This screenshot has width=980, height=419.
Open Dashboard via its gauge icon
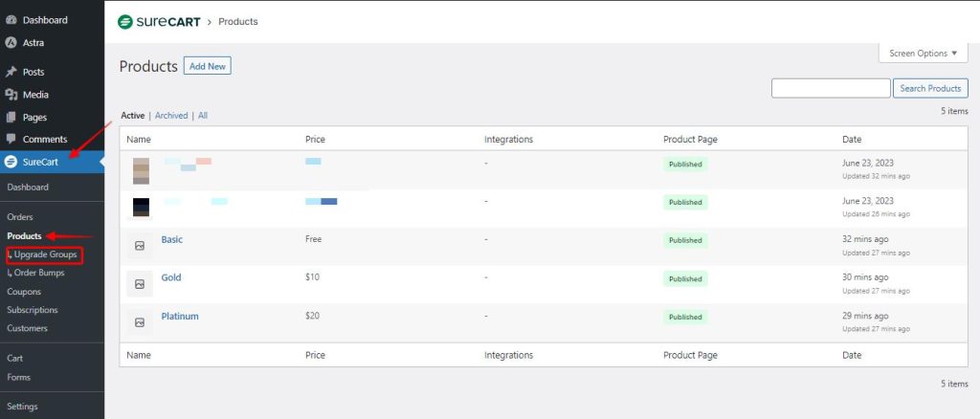(11, 20)
